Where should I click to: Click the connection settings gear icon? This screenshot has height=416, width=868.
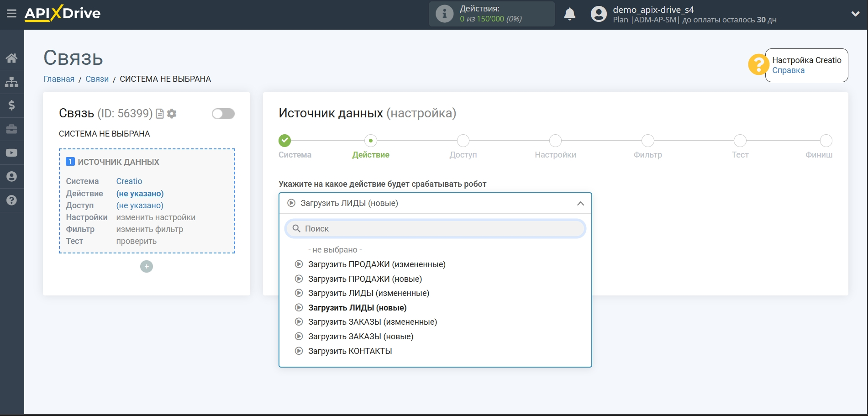pyautogui.click(x=172, y=114)
